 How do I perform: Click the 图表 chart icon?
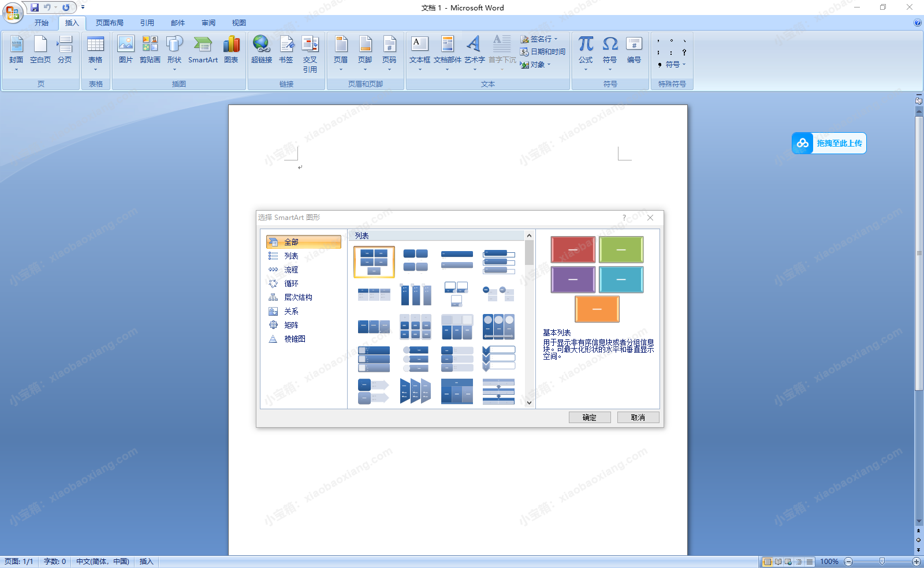(231, 50)
